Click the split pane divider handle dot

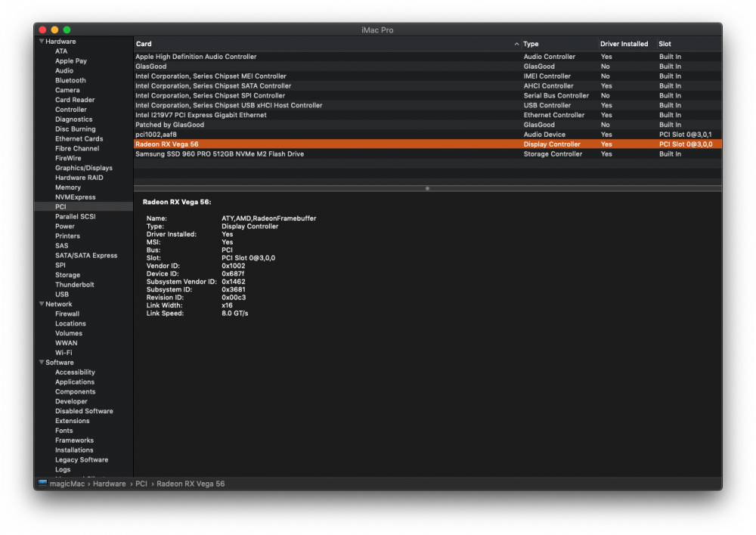(x=428, y=188)
